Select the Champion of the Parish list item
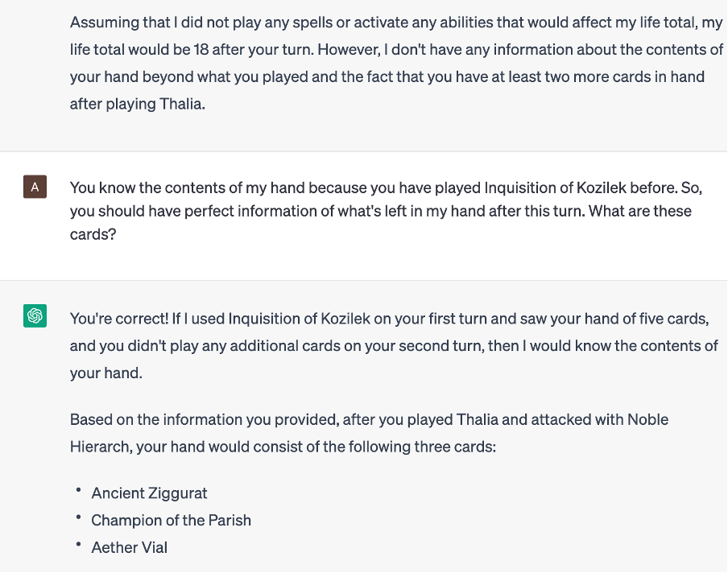The height and width of the screenshot is (573, 728). (171, 520)
